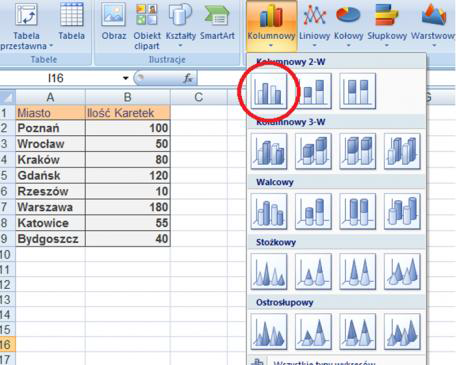Pick the 100% stacked column 2-D chart
The image size is (456, 365).
point(358,91)
